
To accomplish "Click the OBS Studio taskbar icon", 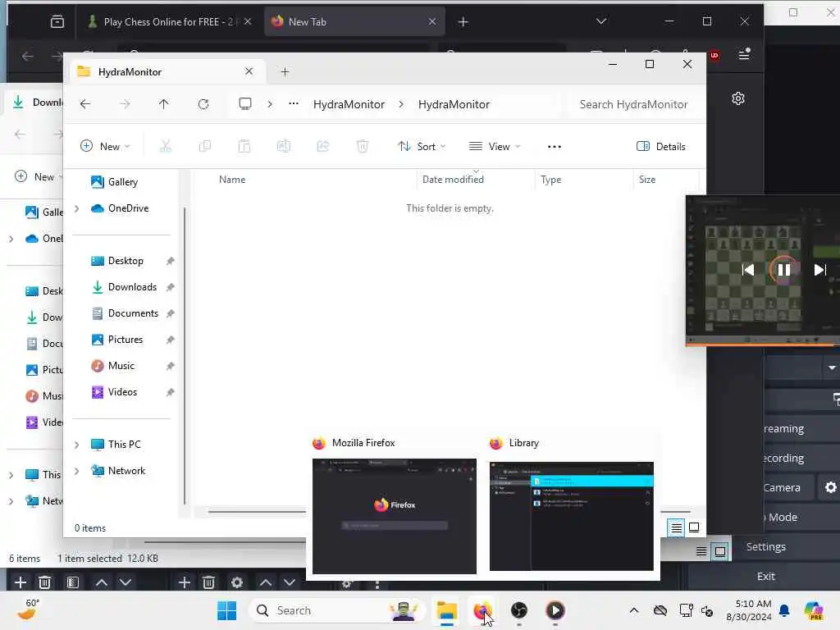I will (518, 610).
